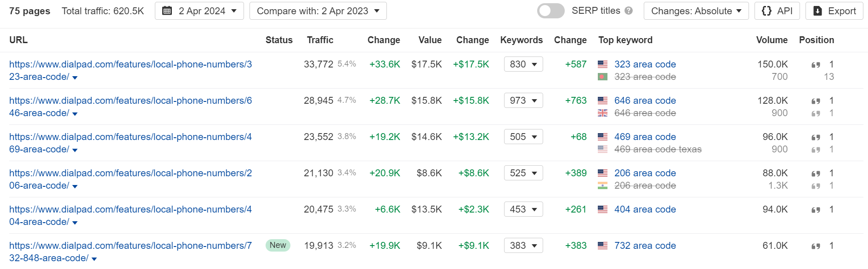Click the SERP titles help question icon

coord(629,11)
